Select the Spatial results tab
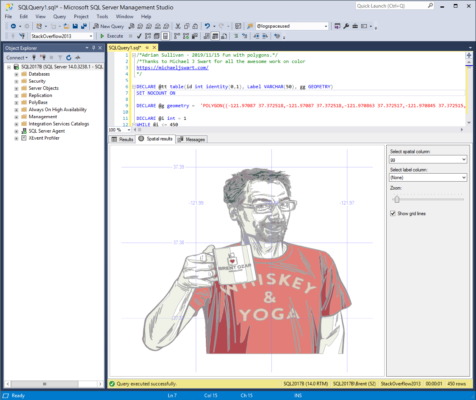This screenshot has width=476, height=400. 156,139
